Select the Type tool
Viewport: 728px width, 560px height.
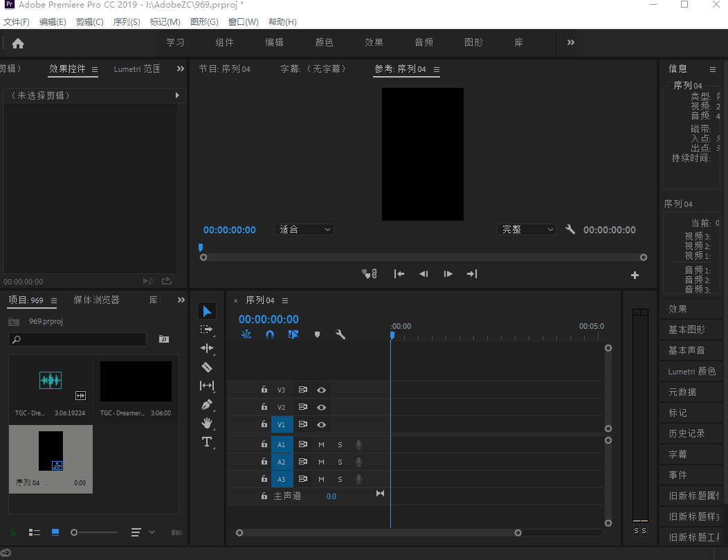click(x=206, y=442)
